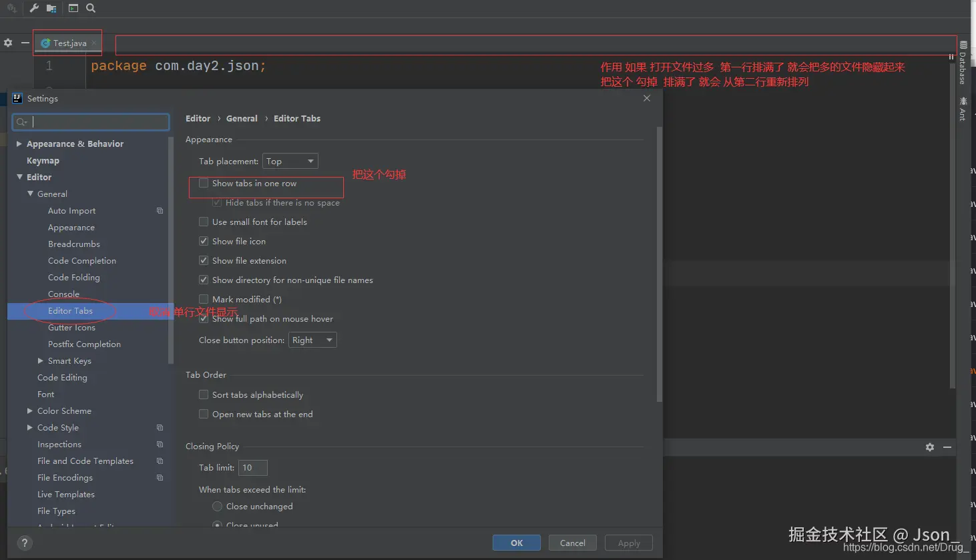The width and height of the screenshot is (976, 560).
Task: Enable Use small font for labels
Action: pos(204,222)
